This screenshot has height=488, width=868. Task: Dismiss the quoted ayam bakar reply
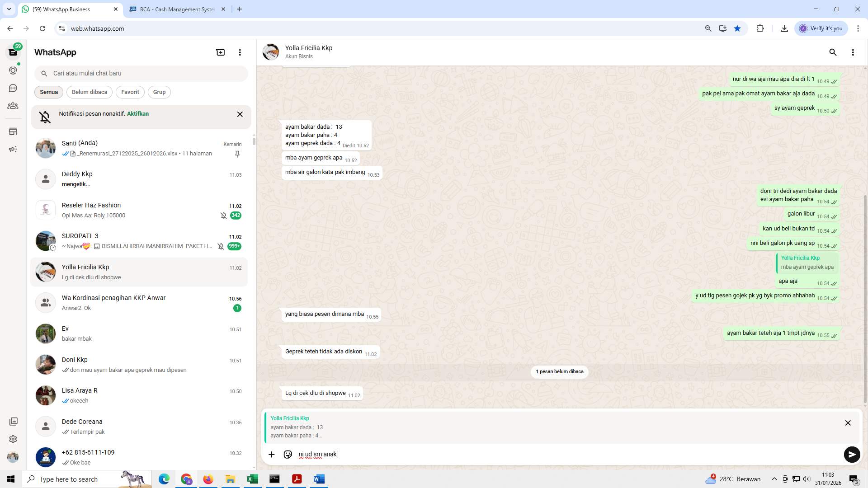click(x=848, y=422)
